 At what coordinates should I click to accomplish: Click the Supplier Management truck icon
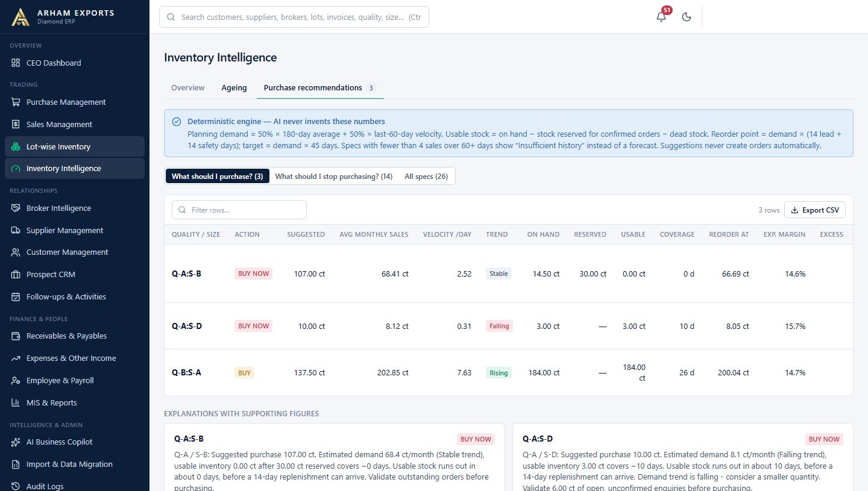[16, 230]
